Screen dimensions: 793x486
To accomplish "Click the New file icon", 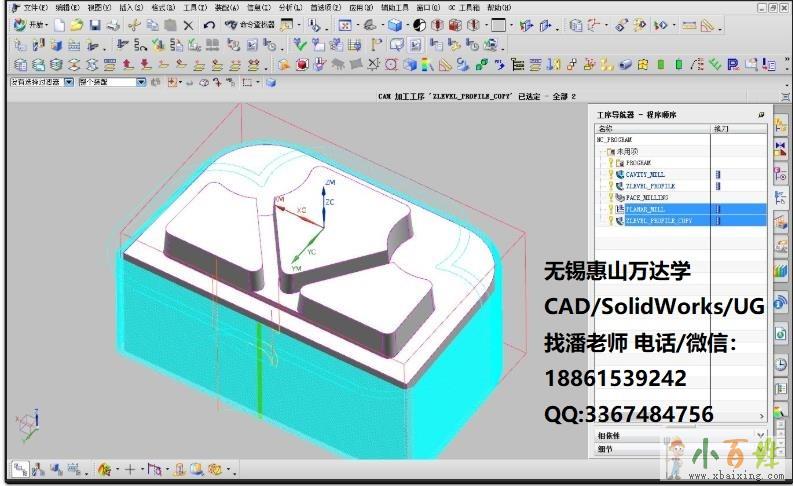I will pyautogui.click(x=60, y=24).
